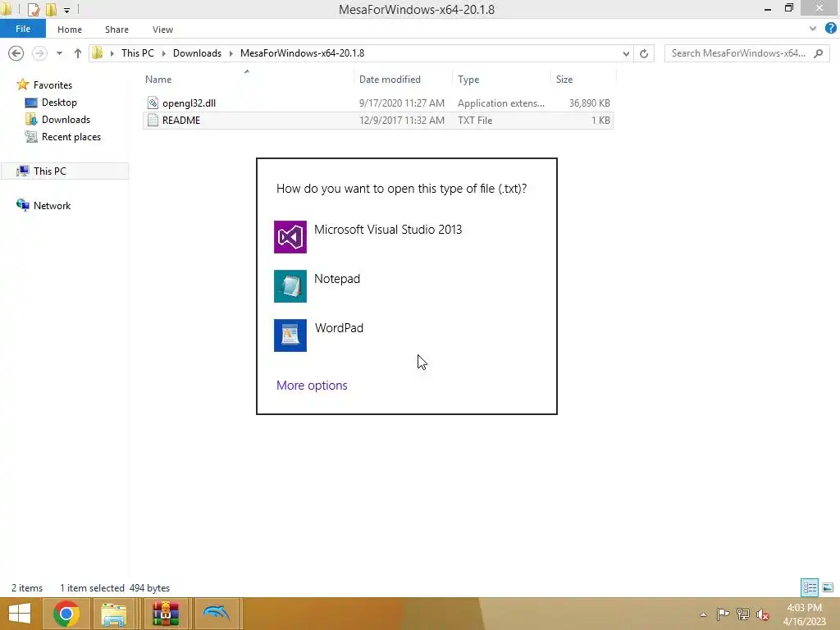Switch to Details view layout
The height and width of the screenshot is (630, 840).
[810, 587]
